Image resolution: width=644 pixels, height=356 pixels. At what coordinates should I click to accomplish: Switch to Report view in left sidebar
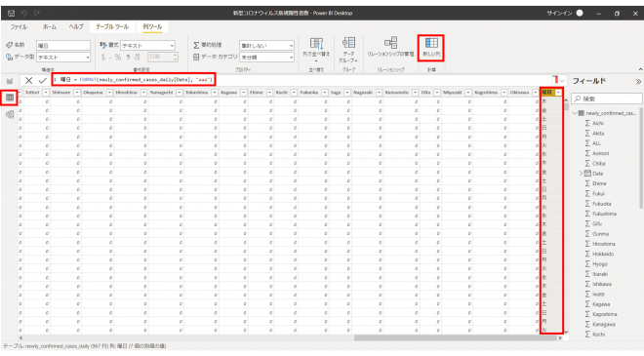click(x=10, y=81)
